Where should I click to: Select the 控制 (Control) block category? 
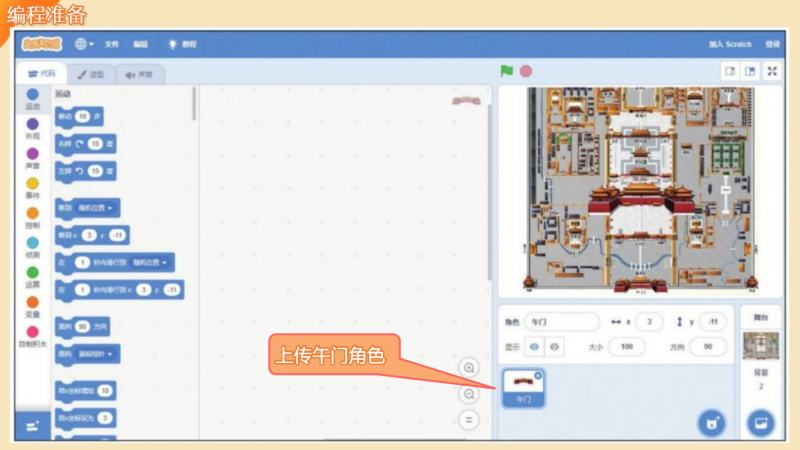click(33, 217)
